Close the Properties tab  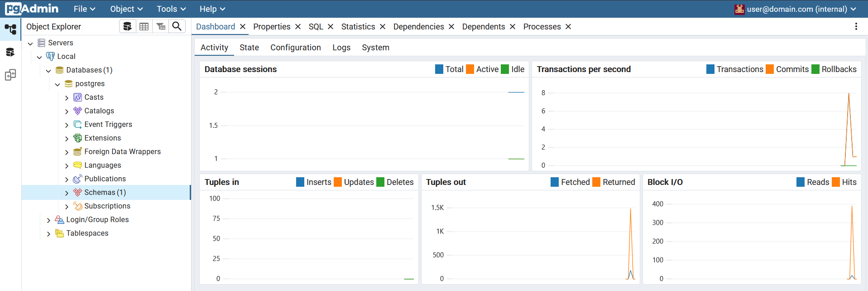pyautogui.click(x=298, y=27)
